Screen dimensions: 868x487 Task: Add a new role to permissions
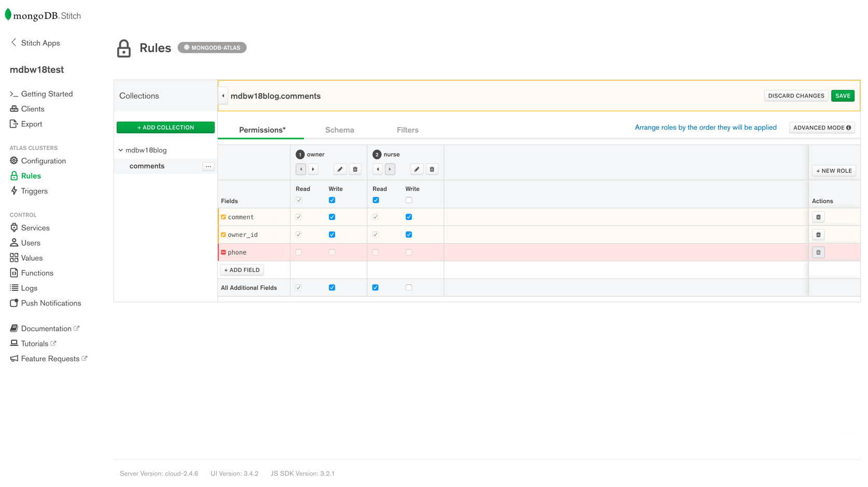coord(833,171)
